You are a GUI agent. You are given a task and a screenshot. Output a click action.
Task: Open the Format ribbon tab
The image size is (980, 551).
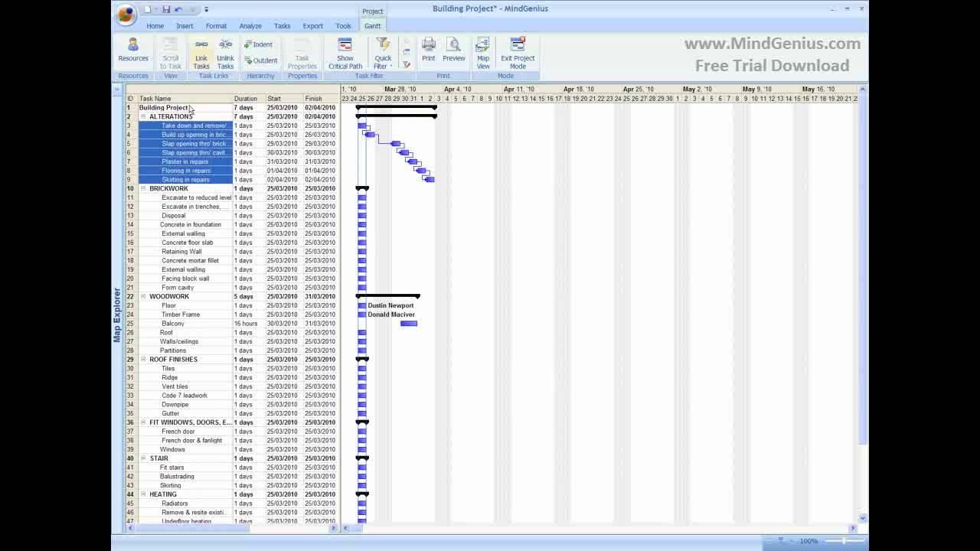(x=216, y=26)
